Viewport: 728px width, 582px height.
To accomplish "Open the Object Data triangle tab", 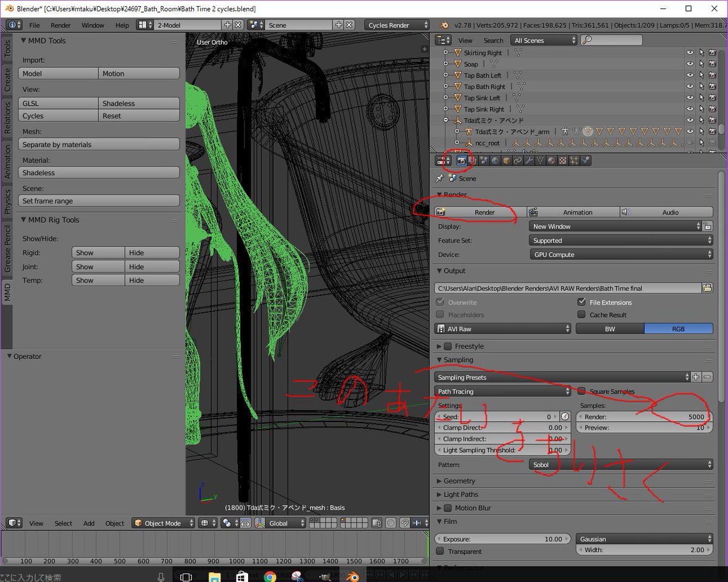I will pos(541,161).
